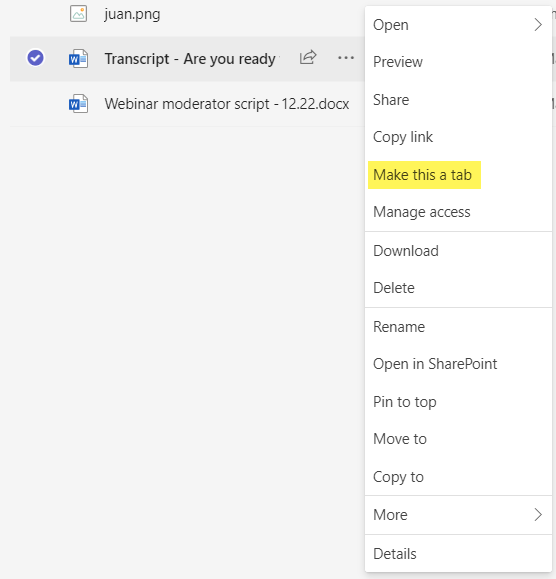Open the Webinar moderator script - 12.22.docx file
The width and height of the screenshot is (556, 579).
227,104
